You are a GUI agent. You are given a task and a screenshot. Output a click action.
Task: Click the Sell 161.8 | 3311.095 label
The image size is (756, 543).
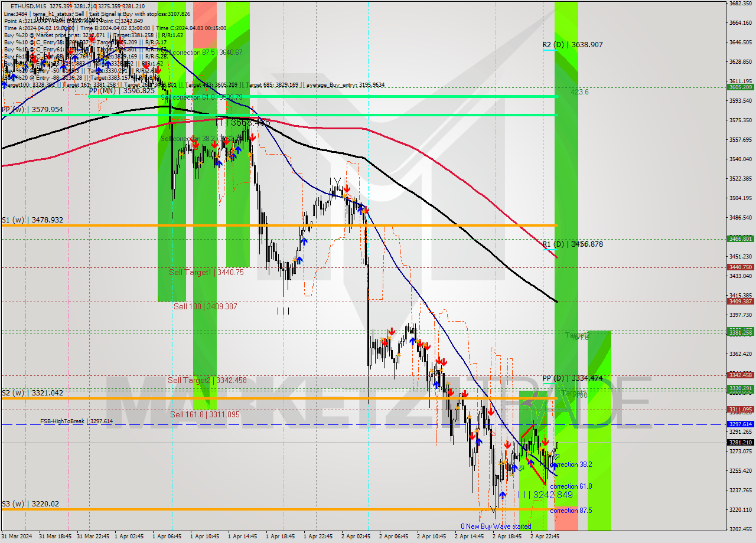204,415
